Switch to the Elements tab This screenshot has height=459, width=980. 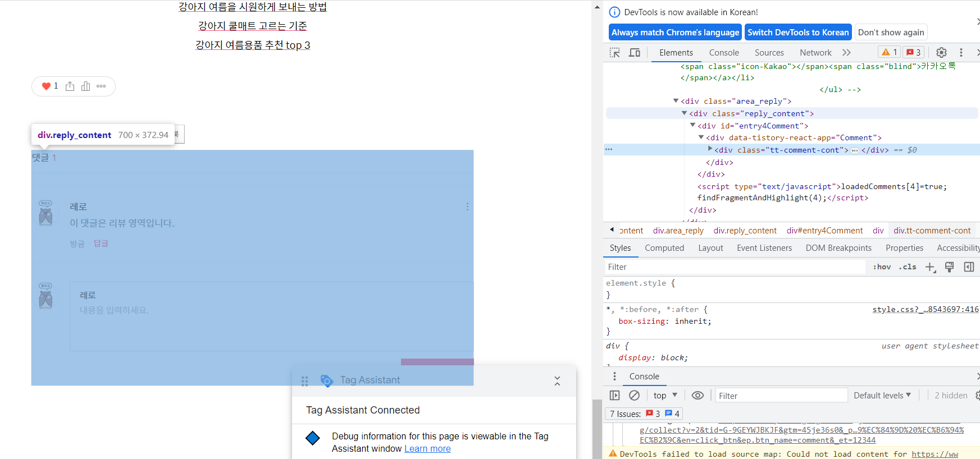click(x=676, y=53)
